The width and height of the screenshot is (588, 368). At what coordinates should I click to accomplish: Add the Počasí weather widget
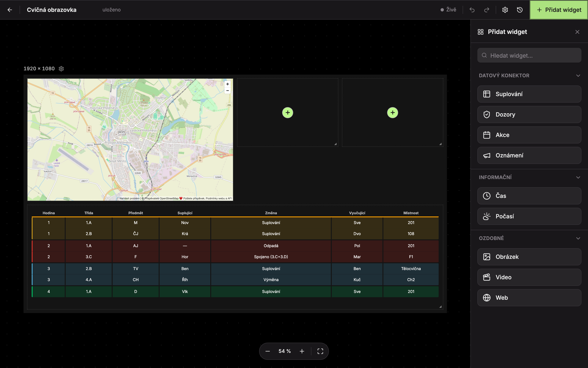coord(529,216)
